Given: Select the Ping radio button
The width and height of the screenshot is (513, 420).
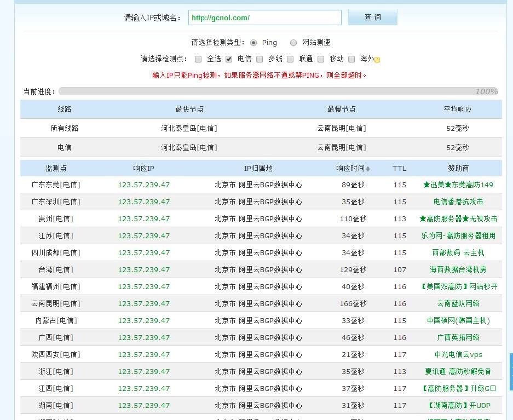Looking at the screenshot, I should pyautogui.click(x=253, y=43).
